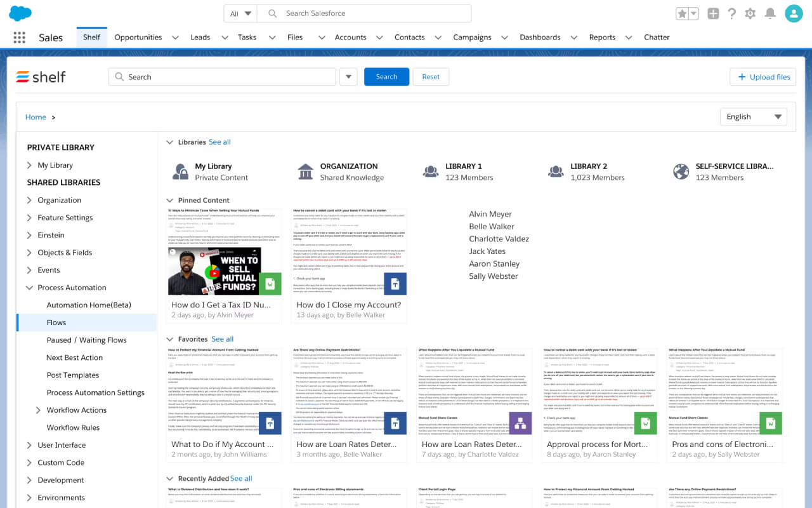This screenshot has width=812, height=508.
Task: Select Workflow Rules in sidebar
Action: coord(73,427)
